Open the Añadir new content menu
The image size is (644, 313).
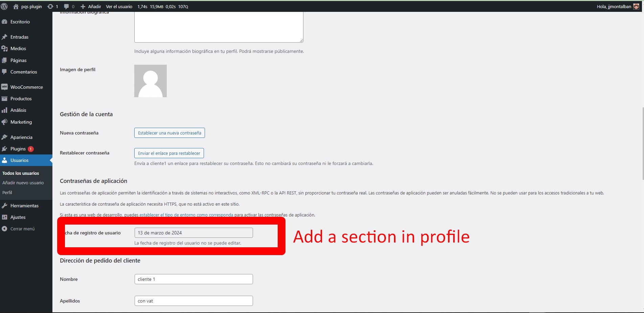click(x=91, y=6)
